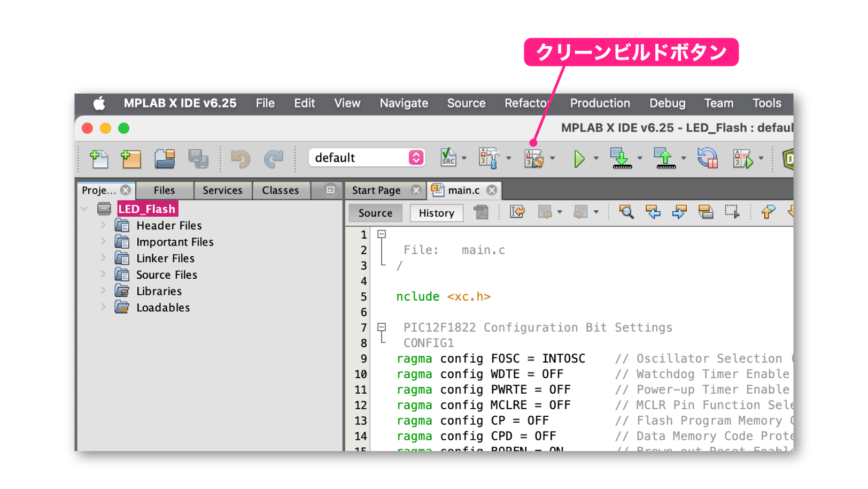Image resolution: width=868 pixels, height=489 pixels.
Task: Click the Debug Project toolbar icon
Action: point(743,158)
